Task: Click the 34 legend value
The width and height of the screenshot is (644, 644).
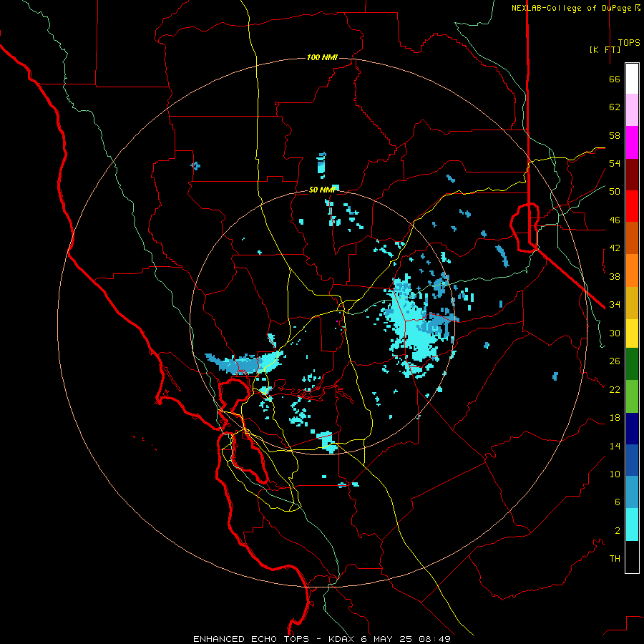Action: point(615,305)
